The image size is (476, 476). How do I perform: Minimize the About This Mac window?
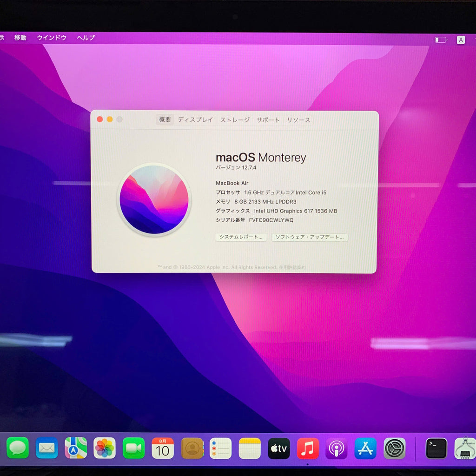coord(110,119)
